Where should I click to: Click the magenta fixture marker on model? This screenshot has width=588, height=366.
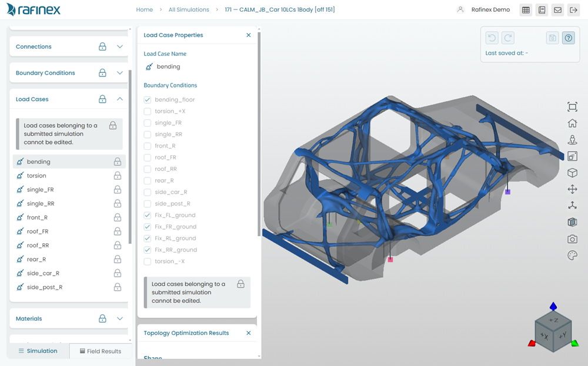[390, 259]
